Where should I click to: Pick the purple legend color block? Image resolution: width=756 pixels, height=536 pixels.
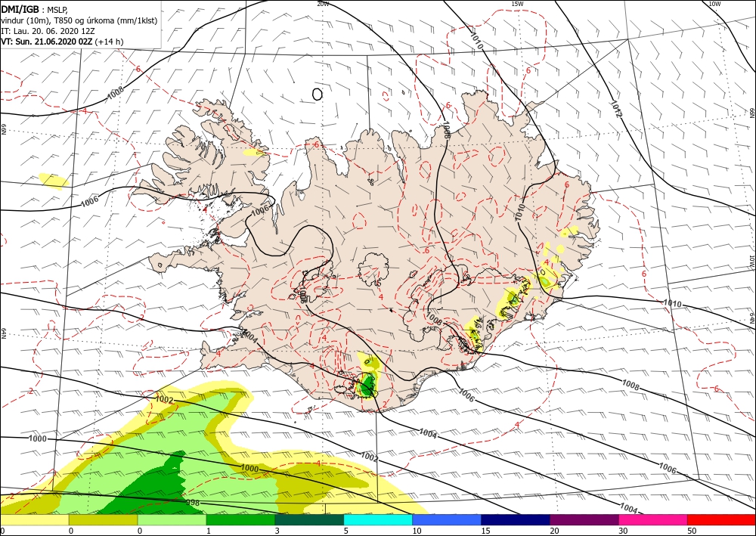click(x=584, y=519)
